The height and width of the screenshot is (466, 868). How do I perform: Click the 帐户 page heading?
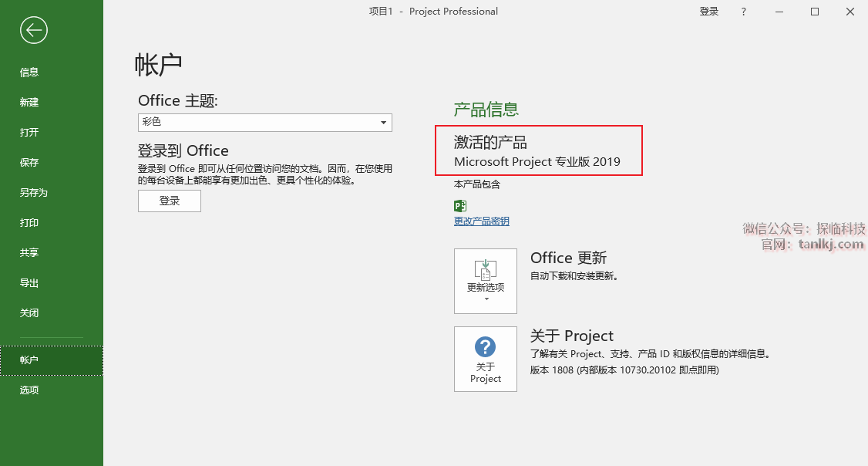point(158,65)
